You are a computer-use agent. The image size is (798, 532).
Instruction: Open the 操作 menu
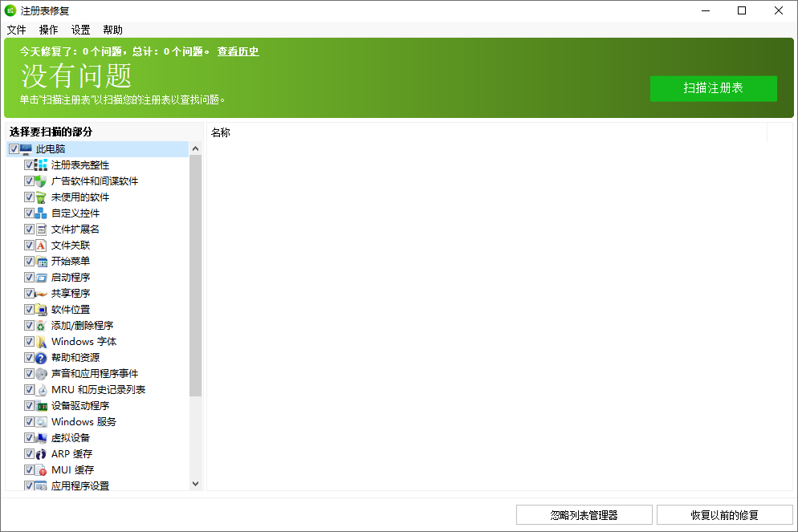[x=48, y=30]
